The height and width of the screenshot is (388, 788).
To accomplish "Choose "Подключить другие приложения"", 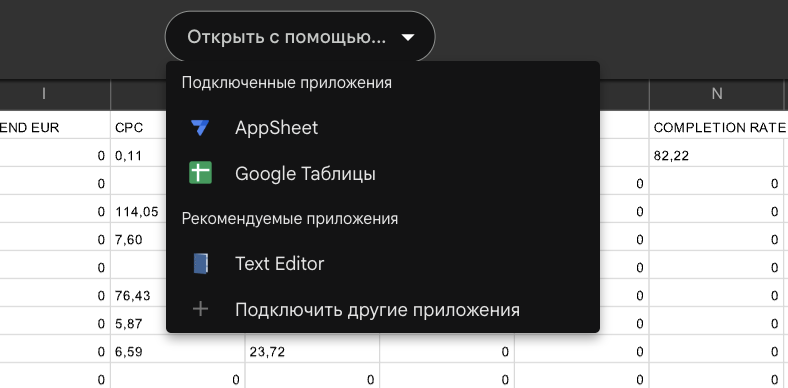I will click(x=383, y=309).
